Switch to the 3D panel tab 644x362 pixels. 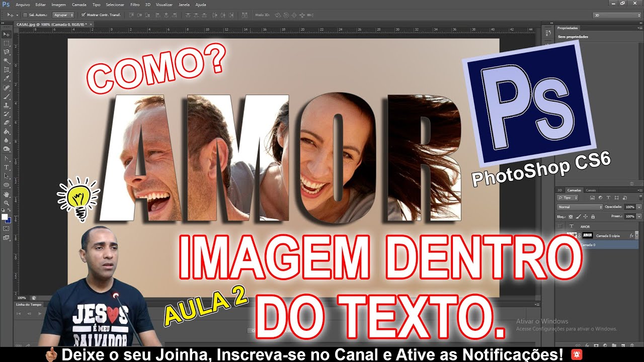click(560, 190)
